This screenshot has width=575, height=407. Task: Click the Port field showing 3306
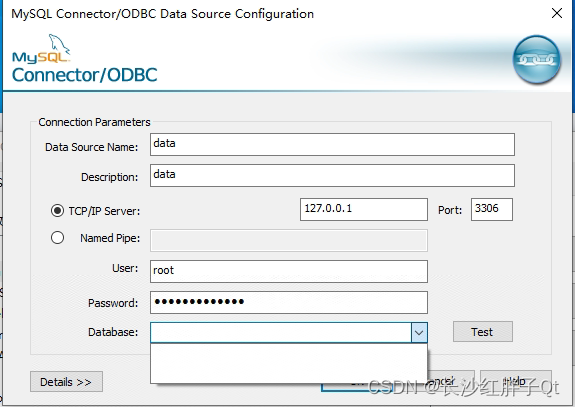coord(492,209)
